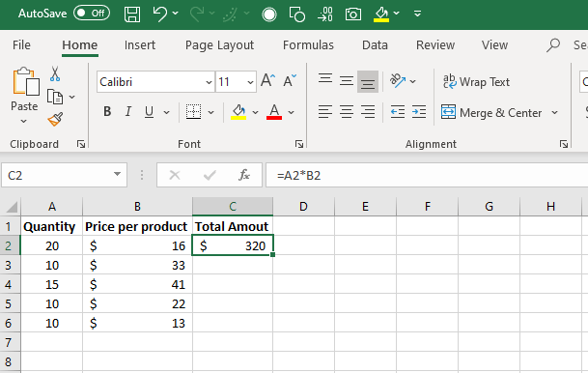Image resolution: width=588 pixels, height=373 pixels.
Task: Apply red font color
Action: coord(274,112)
